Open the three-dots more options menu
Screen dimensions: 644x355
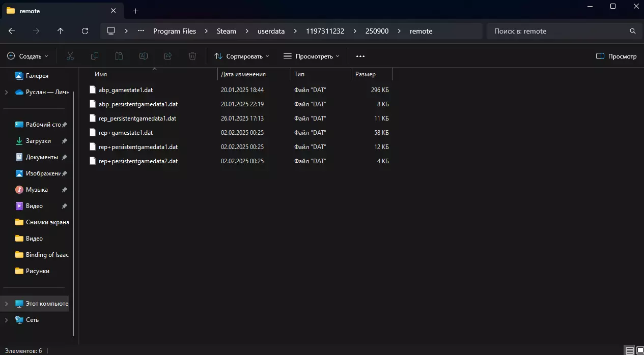pos(360,56)
